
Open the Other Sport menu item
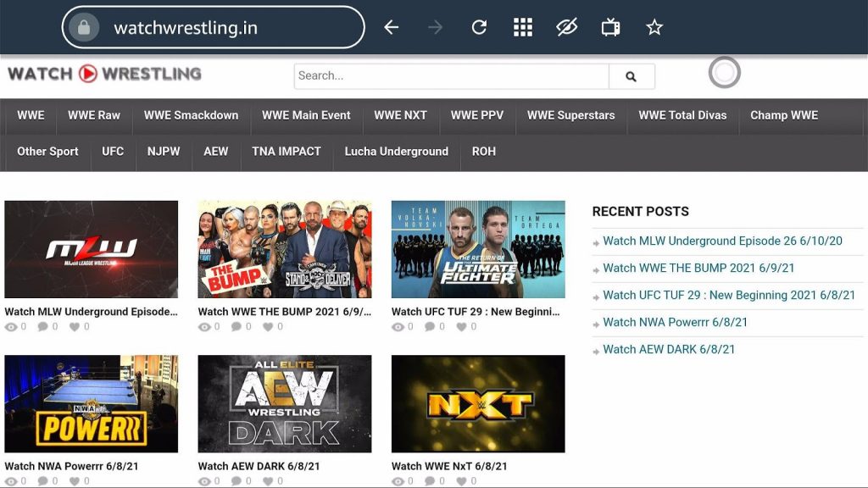(47, 151)
